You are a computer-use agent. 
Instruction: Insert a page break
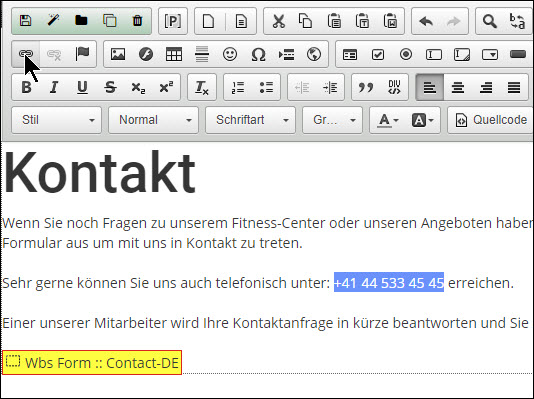click(x=286, y=54)
